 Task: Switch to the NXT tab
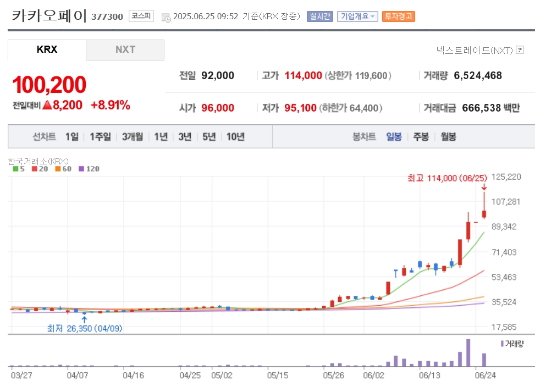pos(125,49)
